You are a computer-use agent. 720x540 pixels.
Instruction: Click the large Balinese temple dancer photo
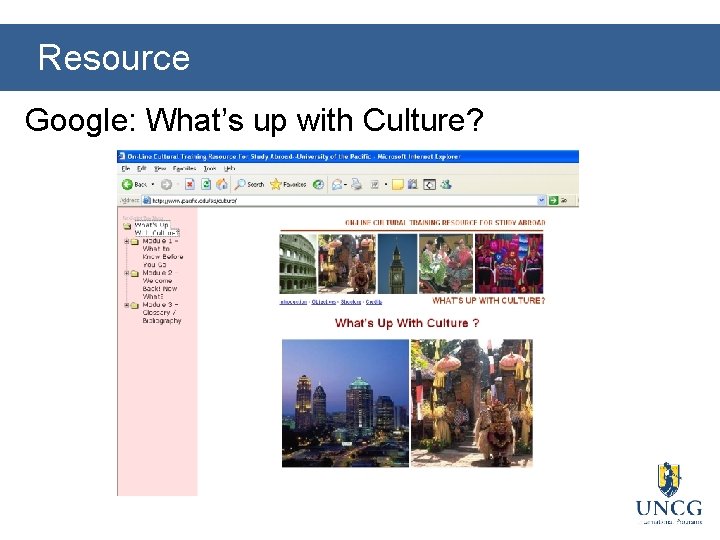[x=472, y=403]
